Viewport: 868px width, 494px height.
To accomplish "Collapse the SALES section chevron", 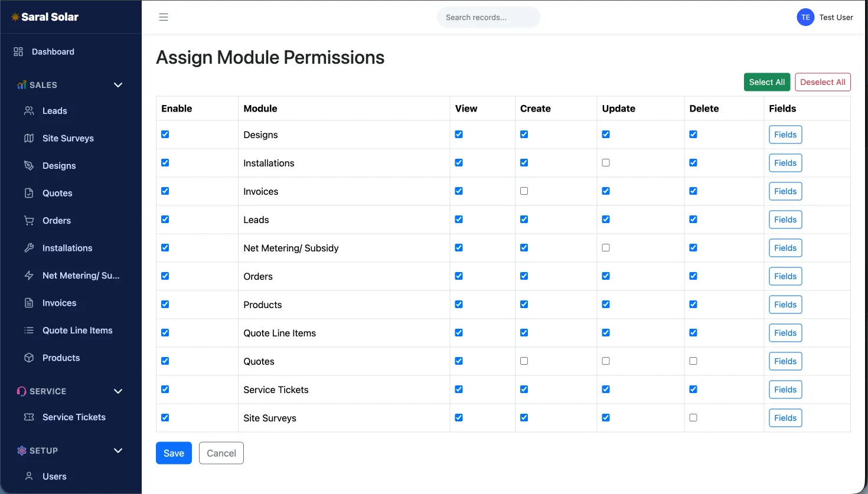I will [x=118, y=84].
